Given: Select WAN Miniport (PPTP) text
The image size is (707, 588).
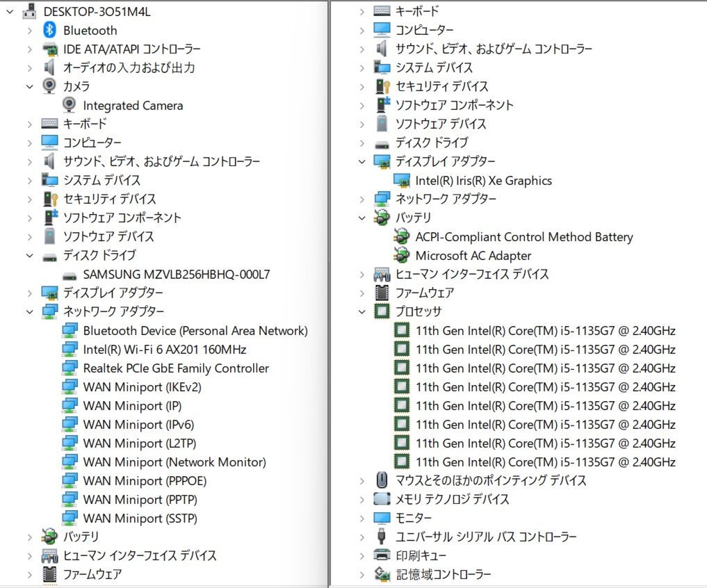Looking at the screenshot, I should (140, 500).
